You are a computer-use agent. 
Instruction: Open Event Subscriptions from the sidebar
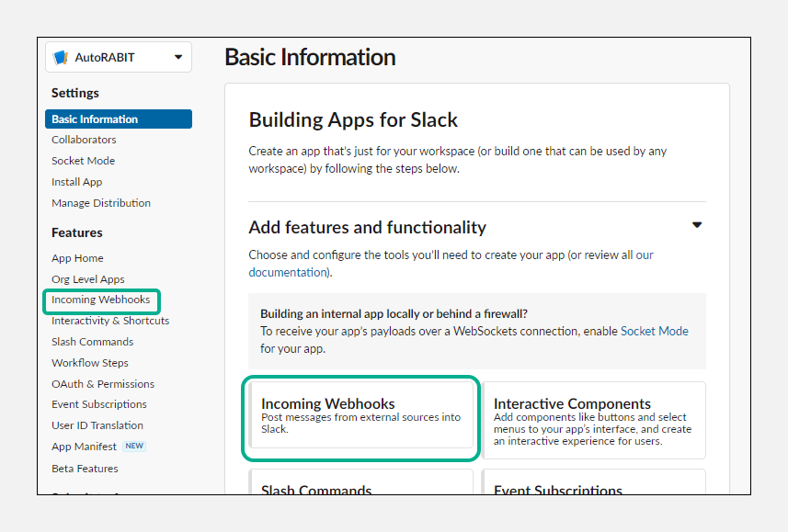click(x=97, y=404)
